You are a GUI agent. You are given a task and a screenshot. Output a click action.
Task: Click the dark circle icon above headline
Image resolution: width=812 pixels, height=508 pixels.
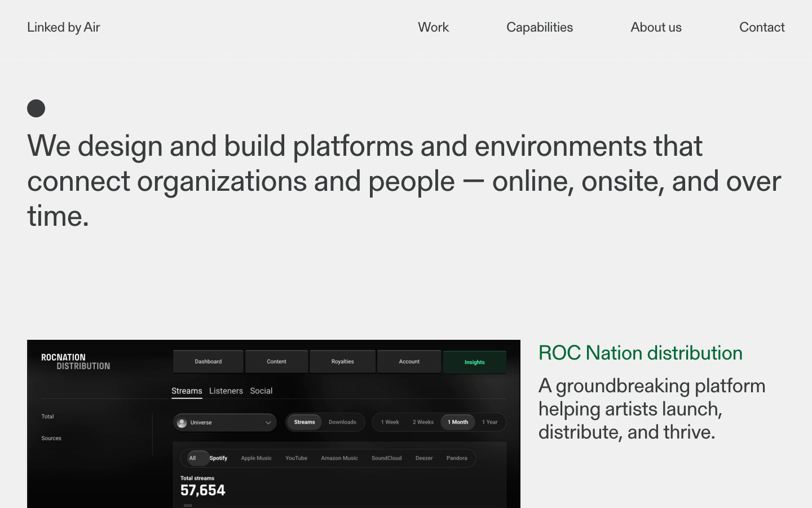36,108
